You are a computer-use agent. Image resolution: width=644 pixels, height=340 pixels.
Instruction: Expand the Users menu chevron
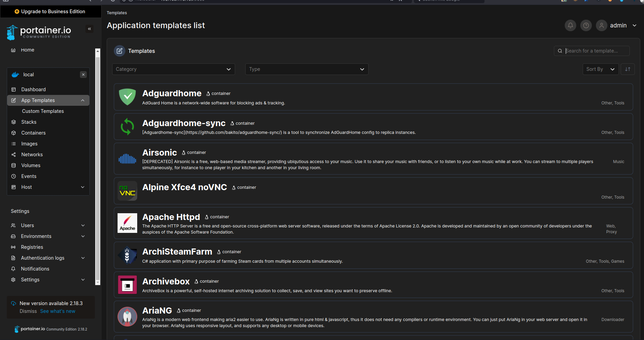(x=83, y=225)
